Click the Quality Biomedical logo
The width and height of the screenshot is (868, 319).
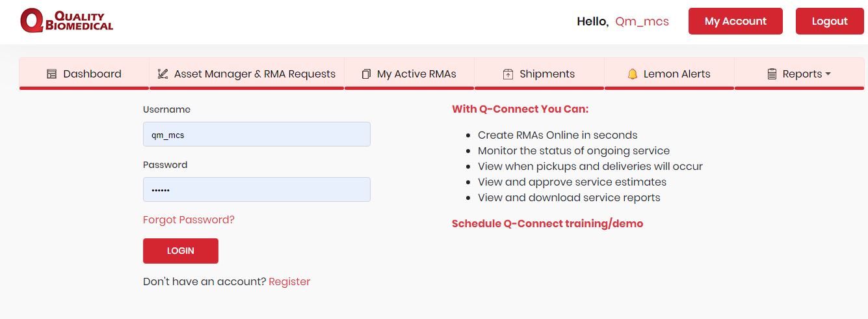[66, 21]
